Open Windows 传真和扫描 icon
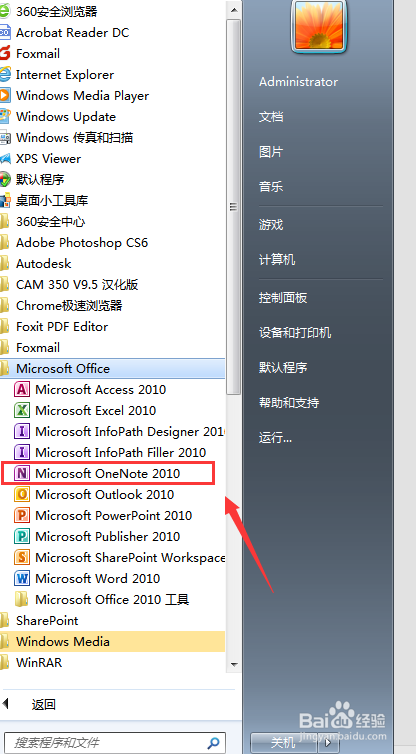This screenshot has width=416, height=754. click(4, 138)
